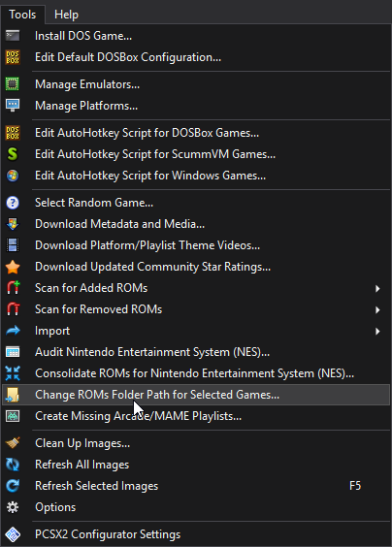The width and height of the screenshot is (392, 547).
Task: Click DOSBox icon beside AutoHotkey Script for DOSBox Games
Action: pyautogui.click(x=13, y=133)
